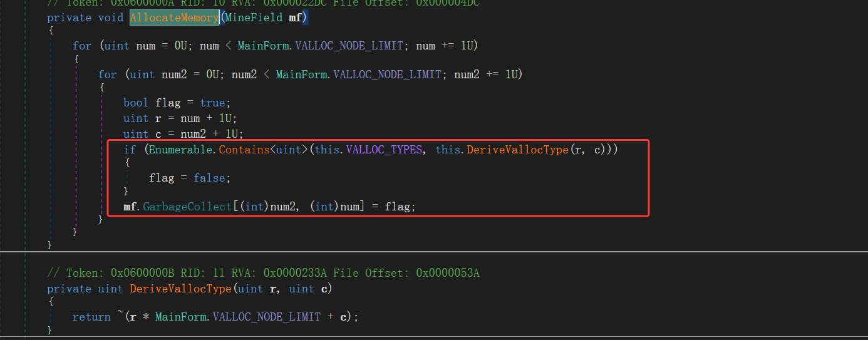Click the 'mf' variable before .GarbageCollect

[x=130, y=206]
